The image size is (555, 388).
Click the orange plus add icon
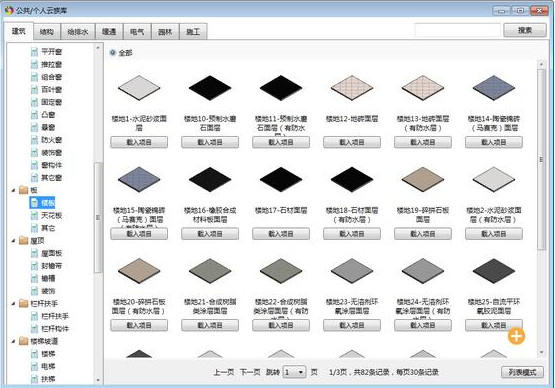[516, 336]
